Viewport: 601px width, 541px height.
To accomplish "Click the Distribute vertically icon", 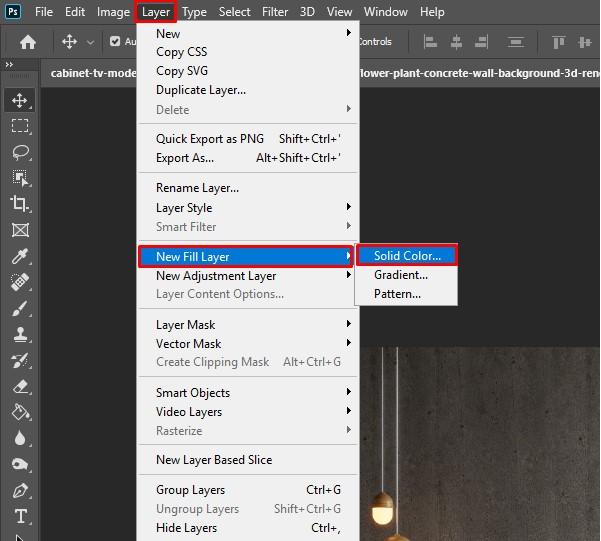I will pos(516,42).
